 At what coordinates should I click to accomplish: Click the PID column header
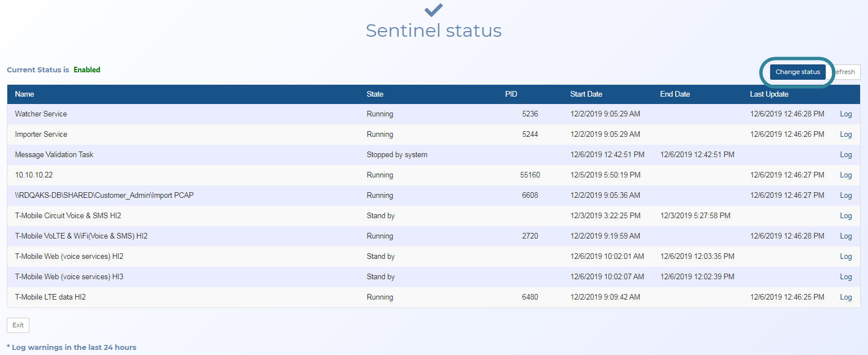(511, 94)
